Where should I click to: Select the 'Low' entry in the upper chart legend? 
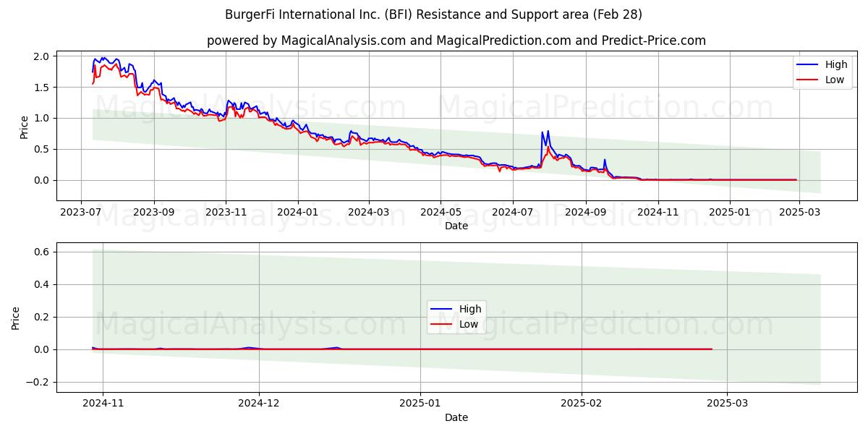835,80
